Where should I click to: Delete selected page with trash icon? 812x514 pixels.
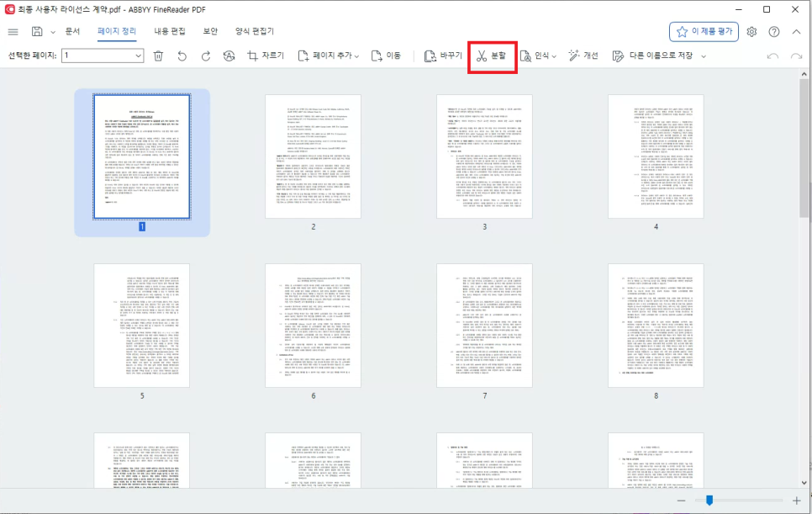[159, 56]
